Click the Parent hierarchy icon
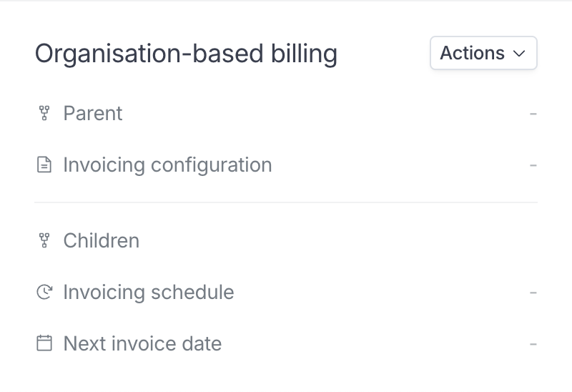572x392 pixels. point(44,113)
